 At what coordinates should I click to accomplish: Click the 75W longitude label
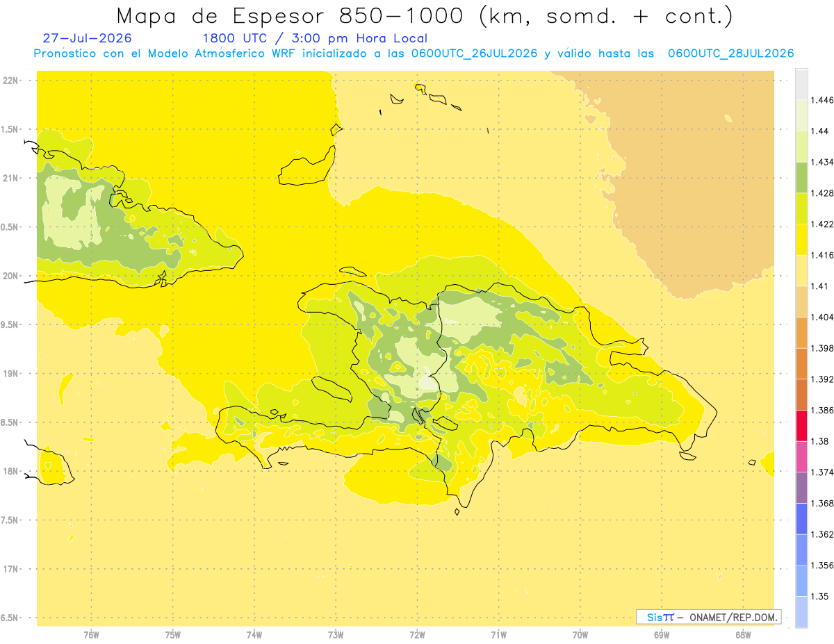click(173, 635)
